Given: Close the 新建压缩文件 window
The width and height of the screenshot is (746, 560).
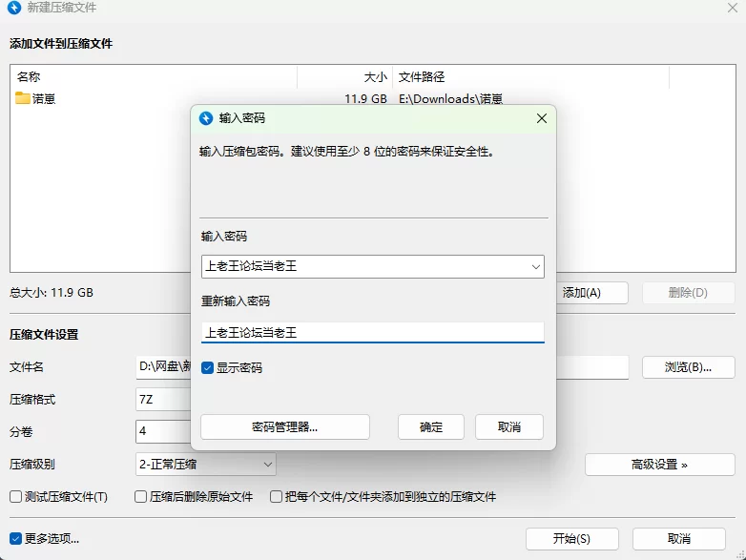Looking at the screenshot, I should [733, 8].
